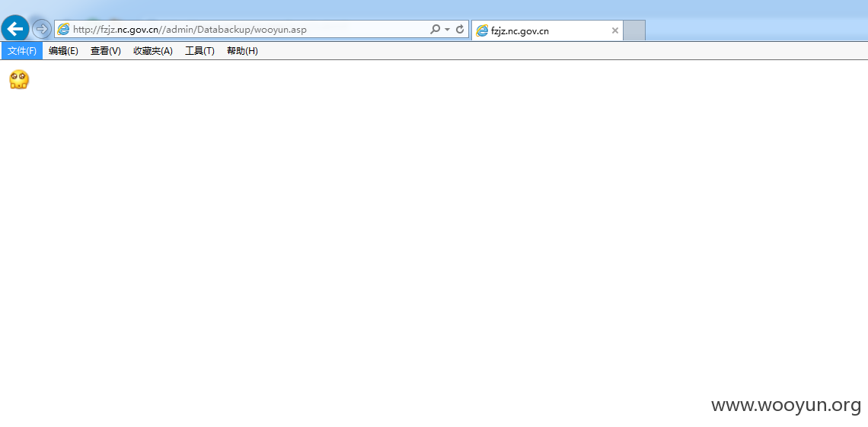Open the address bar autocomplete dropdown arrow
The width and height of the screenshot is (868, 427).
[x=447, y=30]
